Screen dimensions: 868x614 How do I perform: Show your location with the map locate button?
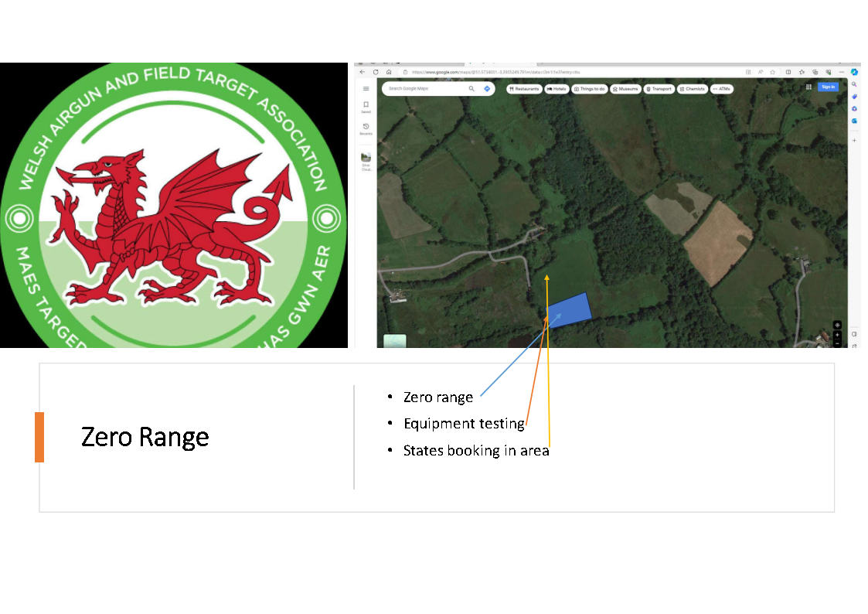tap(837, 325)
